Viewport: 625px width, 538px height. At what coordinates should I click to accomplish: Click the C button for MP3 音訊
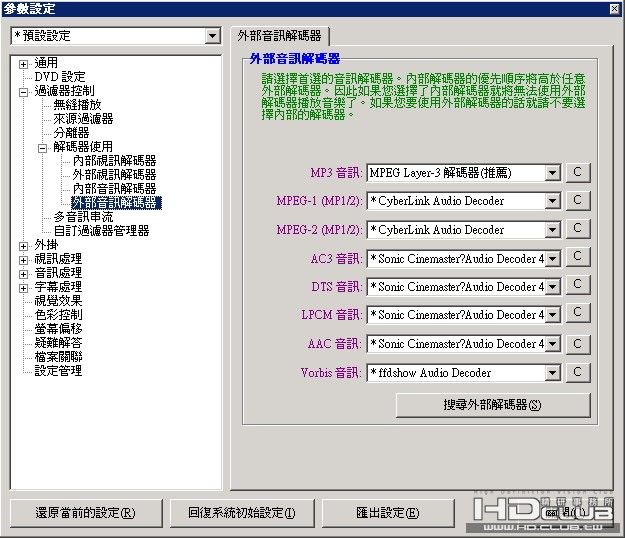578,173
